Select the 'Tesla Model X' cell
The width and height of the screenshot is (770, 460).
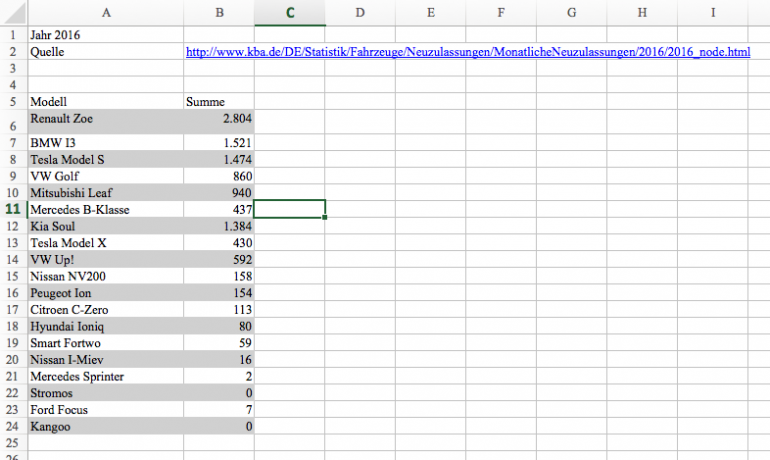pos(106,243)
